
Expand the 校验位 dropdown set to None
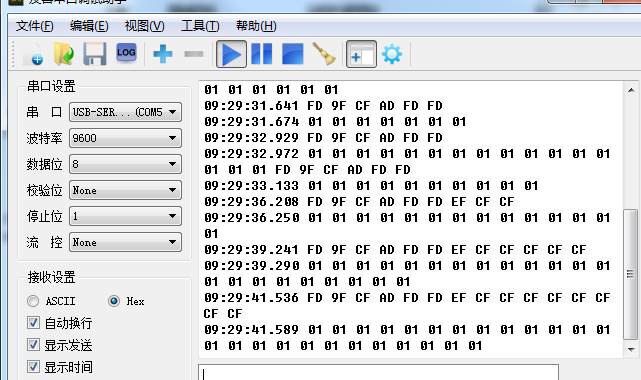[x=126, y=190]
